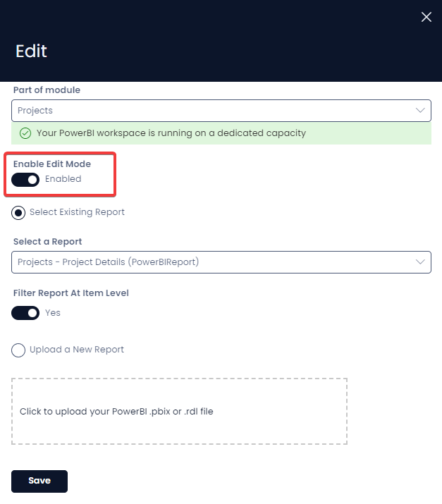The width and height of the screenshot is (442, 504).
Task: Click the Enabled label beside the toggle
Action: click(63, 179)
